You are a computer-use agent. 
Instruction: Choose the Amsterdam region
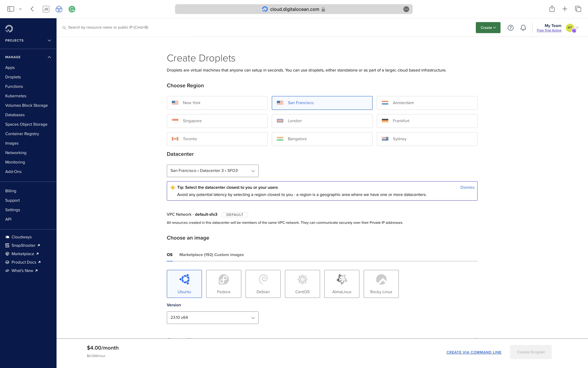click(427, 103)
